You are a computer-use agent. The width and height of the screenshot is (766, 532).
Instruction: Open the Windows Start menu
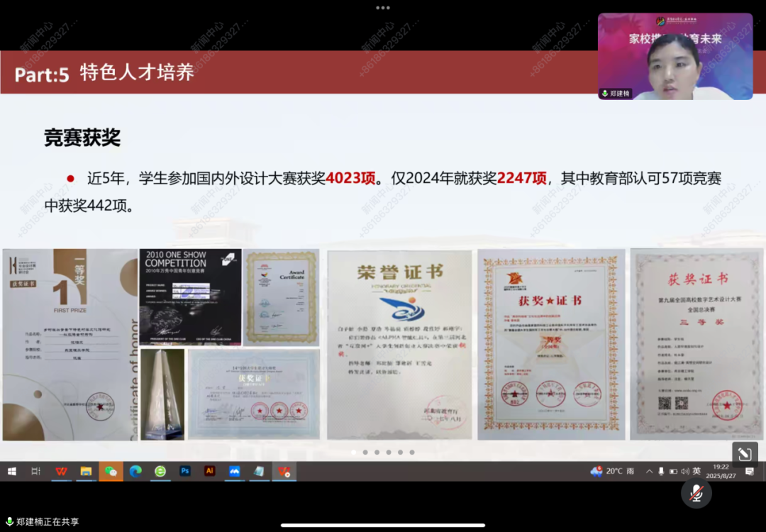[11, 470]
